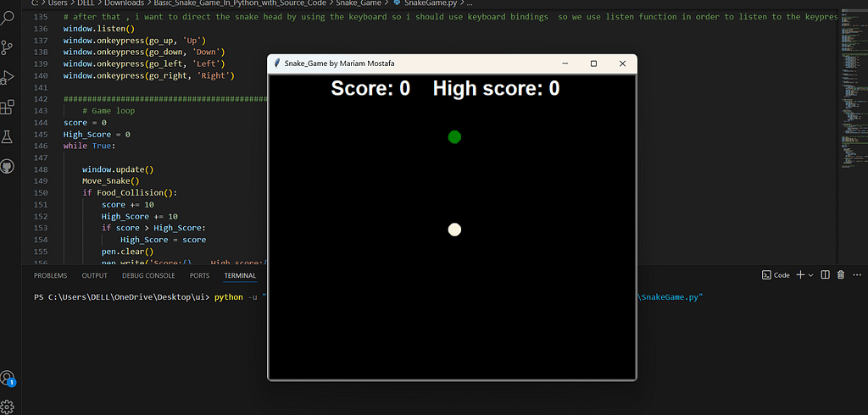The image size is (868, 415).
Task: Split the terminal panel
Action: coord(825,275)
